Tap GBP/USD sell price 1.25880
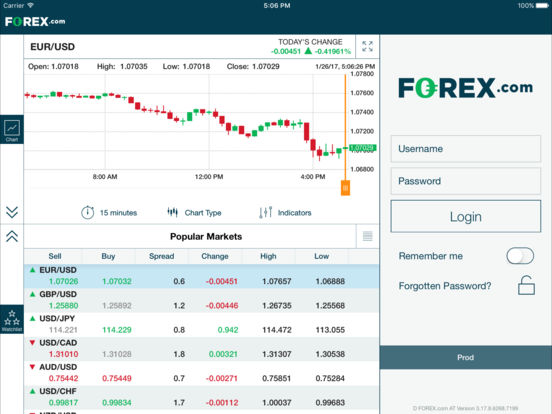This screenshot has width=552, height=414. pos(63,306)
